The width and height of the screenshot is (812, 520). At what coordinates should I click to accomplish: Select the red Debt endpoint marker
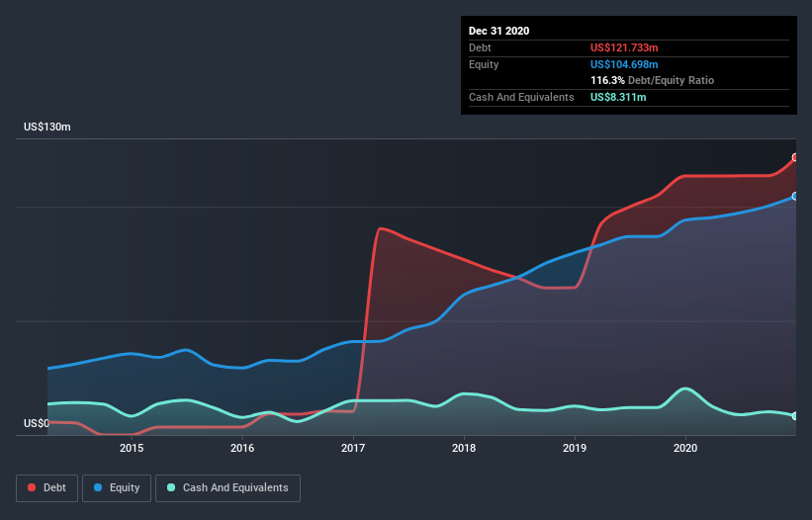click(795, 157)
